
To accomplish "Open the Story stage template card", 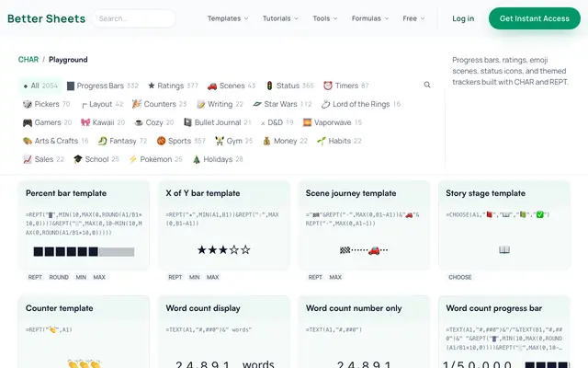I will [504, 225].
